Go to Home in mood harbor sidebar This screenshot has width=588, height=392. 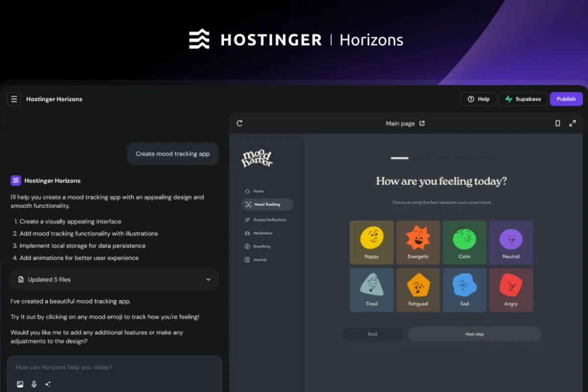254,191
